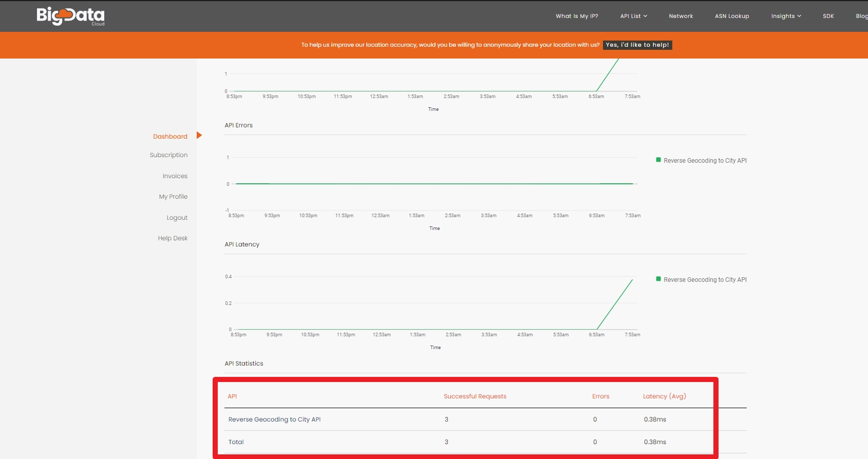
Task: Click the Reverse Geocoding legend label in API Latency
Action: (705, 280)
